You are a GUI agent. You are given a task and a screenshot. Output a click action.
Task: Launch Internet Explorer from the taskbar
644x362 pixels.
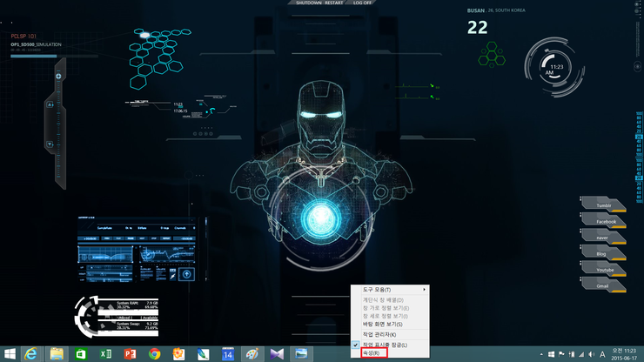click(x=31, y=354)
